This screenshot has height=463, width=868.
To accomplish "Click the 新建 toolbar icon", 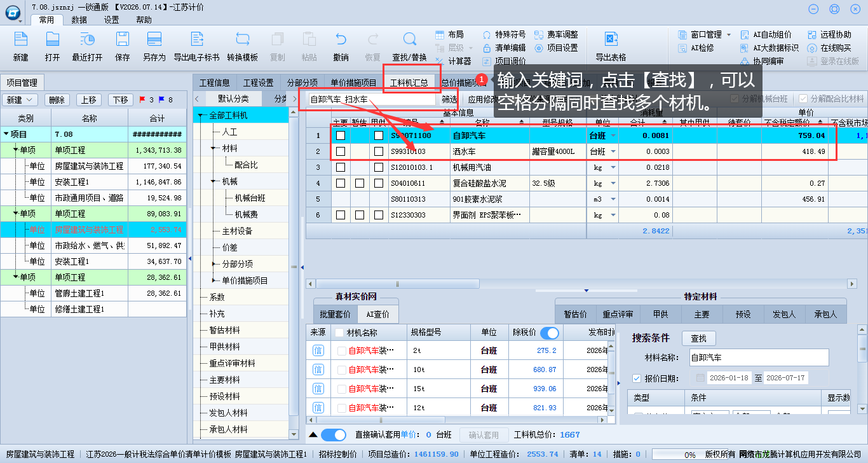I will (x=20, y=40).
